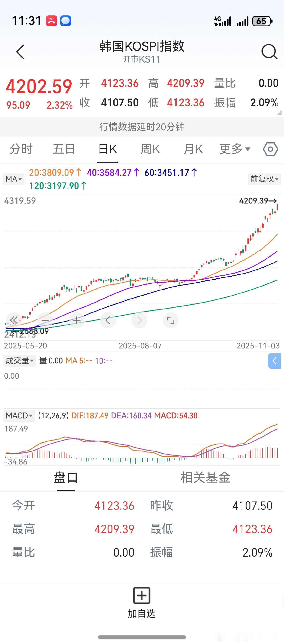The image size is (284, 644).
Task: Open the 相关基金 related funds tab
Action: pyautogui.click(x=206, y=477)
